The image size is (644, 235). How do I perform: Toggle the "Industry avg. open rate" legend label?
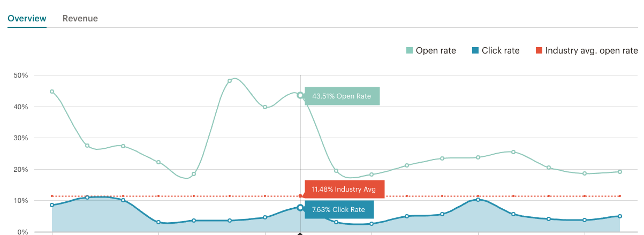pos(592,51)
